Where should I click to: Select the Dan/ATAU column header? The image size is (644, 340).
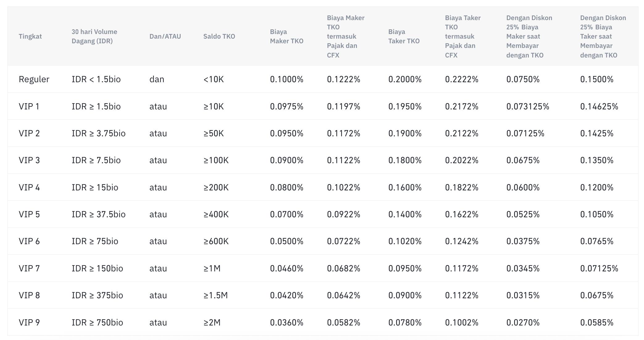[x=165, y=36]
